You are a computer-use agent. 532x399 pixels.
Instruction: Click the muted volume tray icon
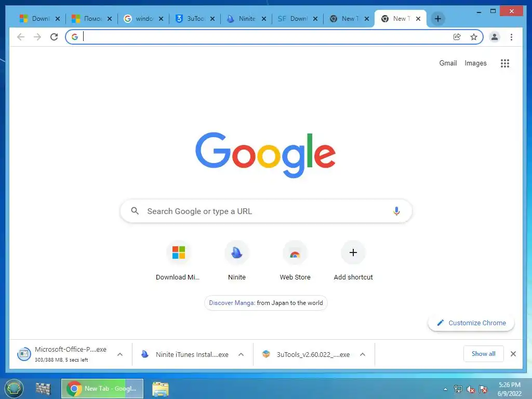[471, 389]
